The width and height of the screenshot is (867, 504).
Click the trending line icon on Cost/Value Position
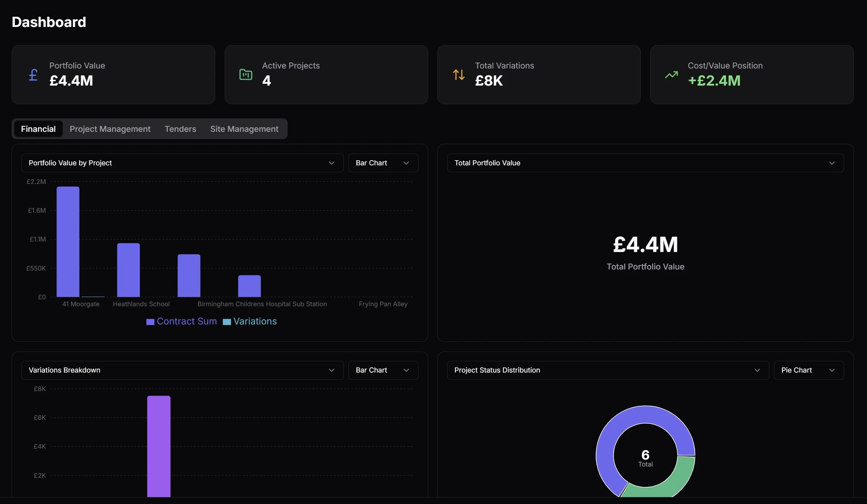click(x=672, y=74)
